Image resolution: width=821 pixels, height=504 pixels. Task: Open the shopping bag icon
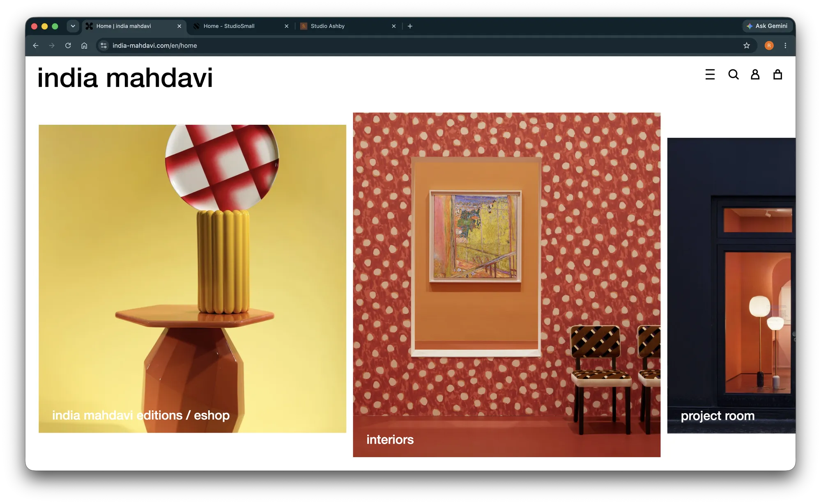coord(777,74)
